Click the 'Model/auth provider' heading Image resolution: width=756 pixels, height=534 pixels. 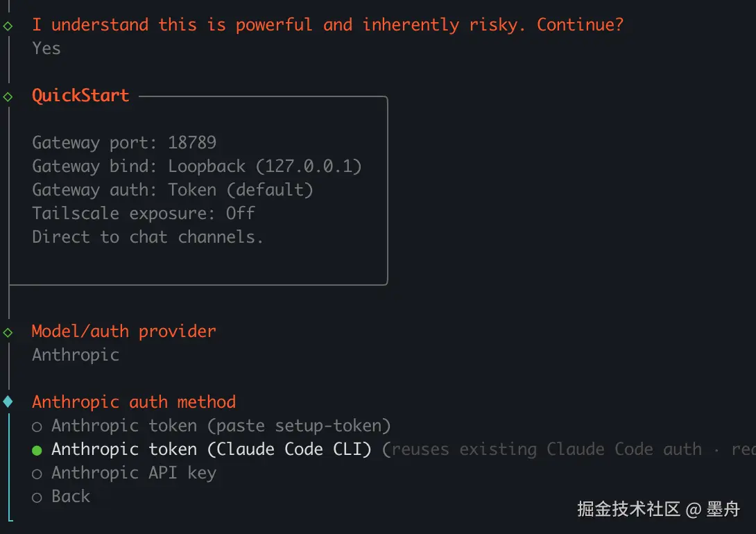click(x=123, y=331)
